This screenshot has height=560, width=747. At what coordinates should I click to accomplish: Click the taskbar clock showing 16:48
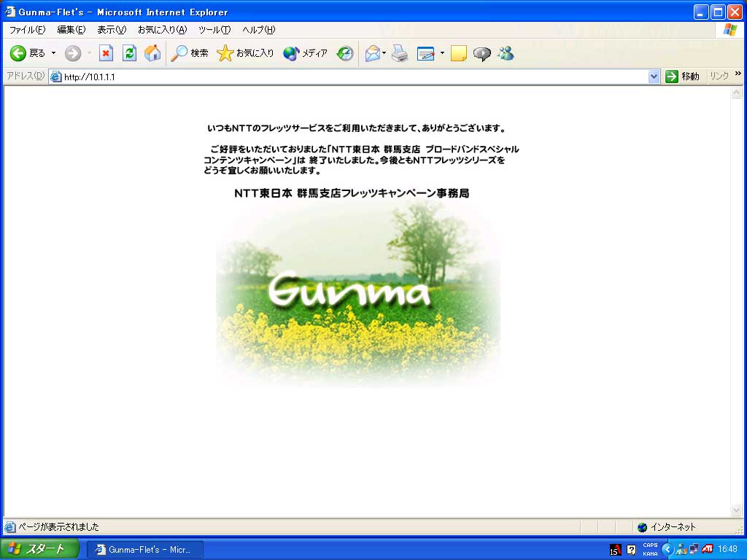[727, 550]
